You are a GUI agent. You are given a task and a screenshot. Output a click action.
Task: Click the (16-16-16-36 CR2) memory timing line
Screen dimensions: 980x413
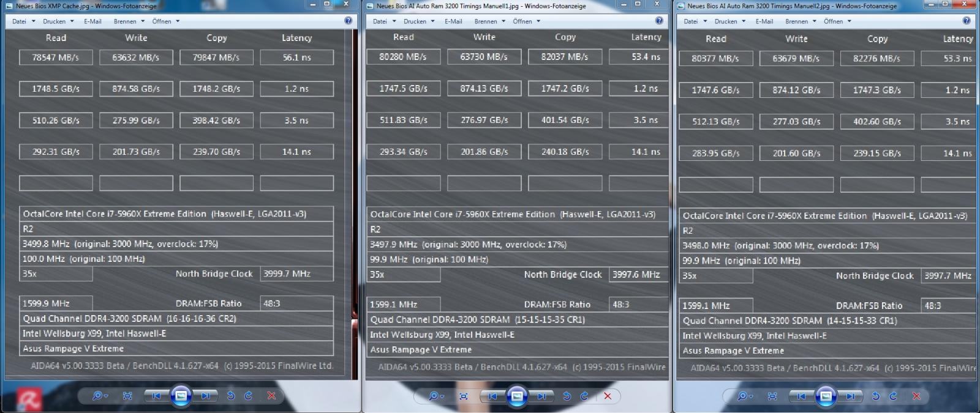176,319
